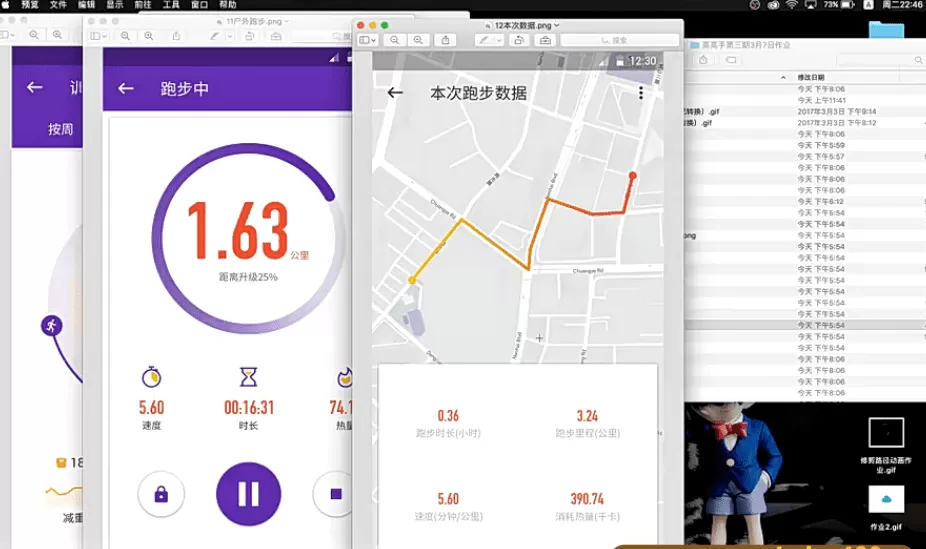This screenshot has height=549, width=926.
Task: Expand markup pen options in 12本次数据.png window
Action: click(x=498, y=40)
